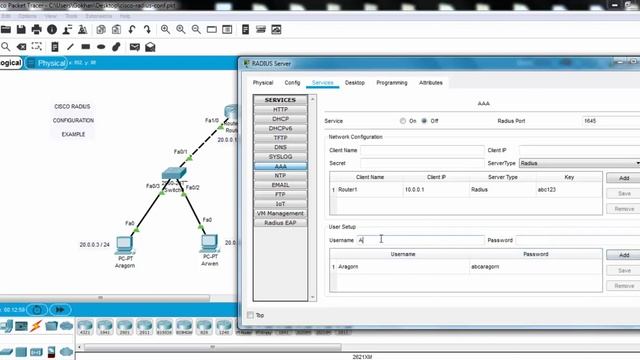Viewport: 640px width, 360px height.
Task: Select the DNS service
Action: pyautogui.click(x=280, y=147)
